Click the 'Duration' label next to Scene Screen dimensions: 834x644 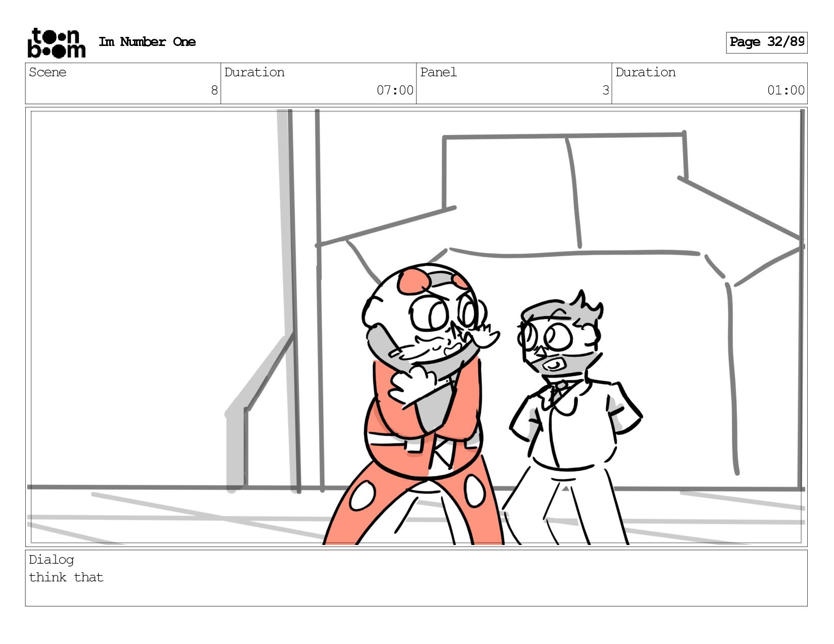tap(254, 72)
